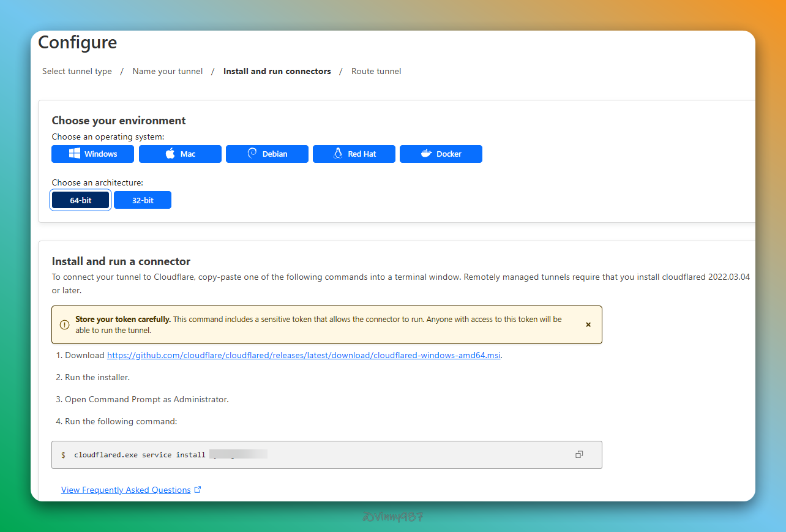The image size is (786, 532).
Task: Go back to Select tunnel type step
Action: [77, 71]
